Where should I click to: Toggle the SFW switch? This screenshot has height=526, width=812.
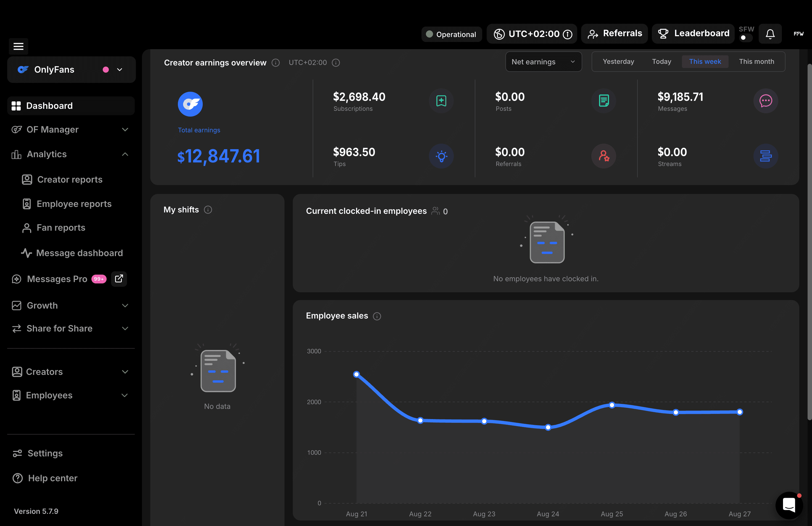pos(746,38)
